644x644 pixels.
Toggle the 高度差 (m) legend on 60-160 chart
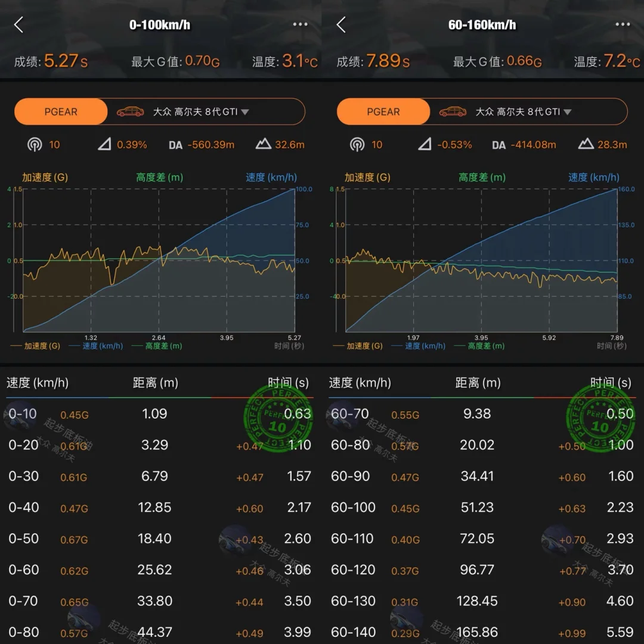coord(479,346)
